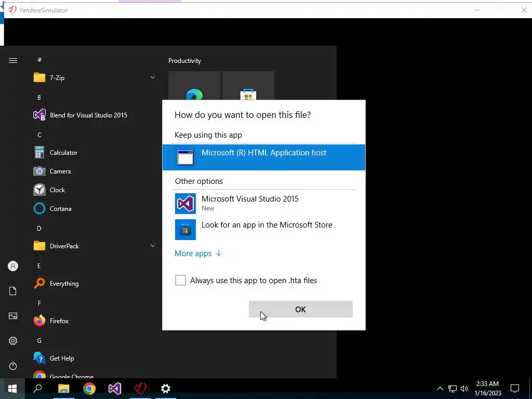Click the Show desktop sliver
The image size is (532, 399).
pyautogui.click(x=530, y=389)
